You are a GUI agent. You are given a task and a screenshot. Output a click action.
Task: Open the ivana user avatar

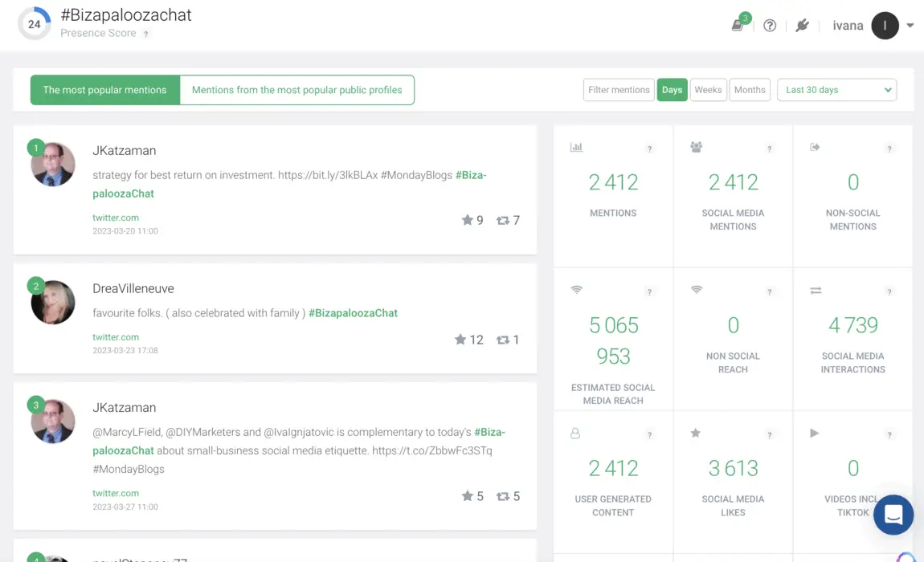tap(885, 26)
